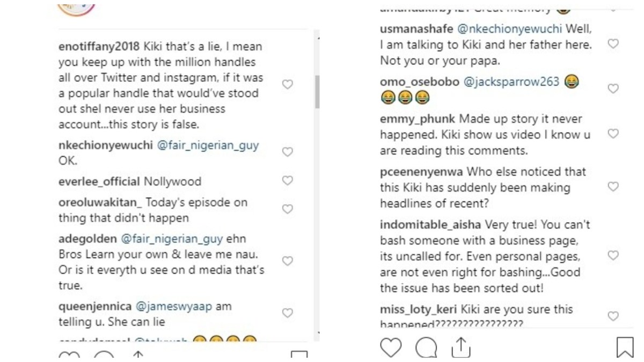Heart queenjennica's comment
This screenshot has height=362, width=644.
tap(288, 313)
